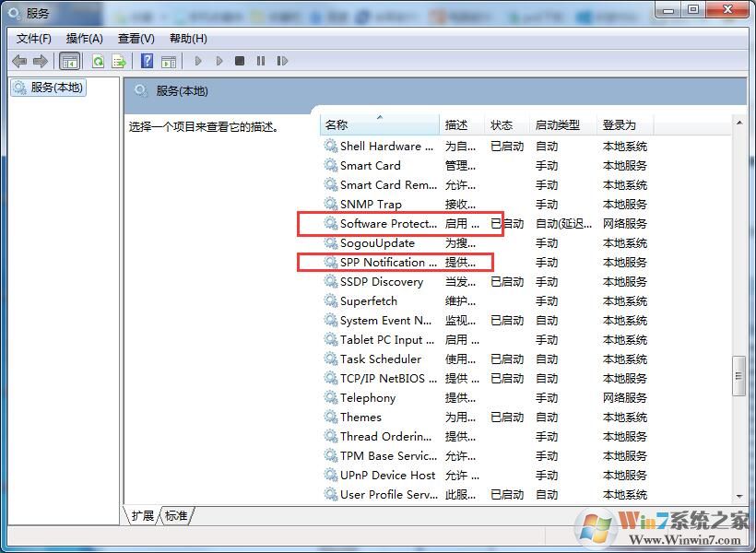This screenshot has width=756, height=553.
Task: Click the Back navigation arrow
Action: 19,60
